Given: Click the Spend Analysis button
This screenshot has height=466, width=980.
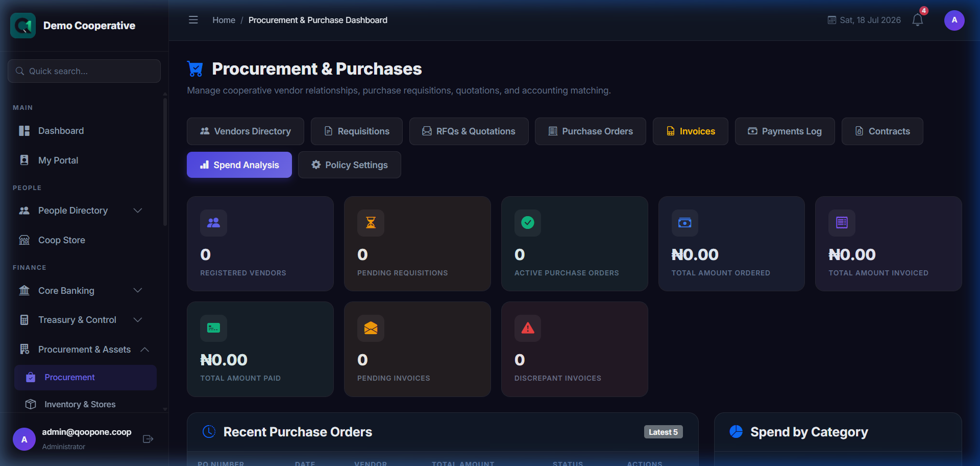Looking at the screenshot, I should (x=239, y=165).
